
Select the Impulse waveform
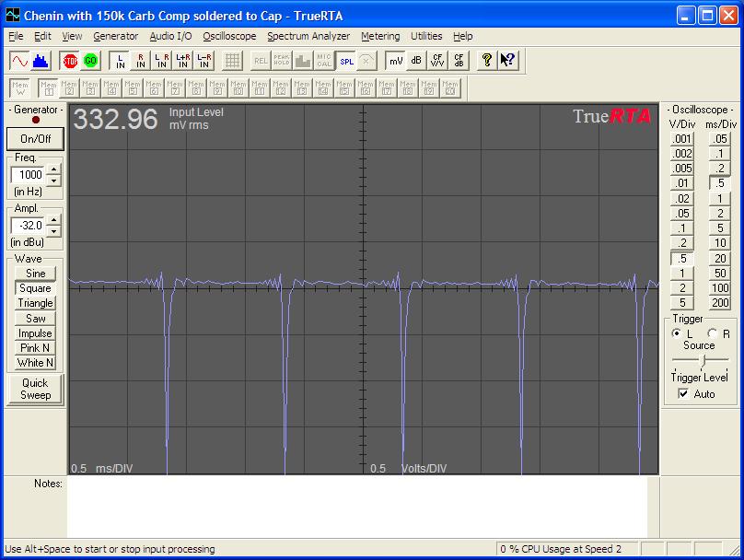point(35,333)
